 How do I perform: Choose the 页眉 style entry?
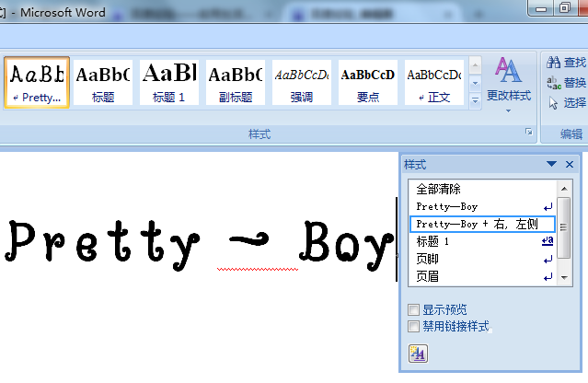pos(429,276)
